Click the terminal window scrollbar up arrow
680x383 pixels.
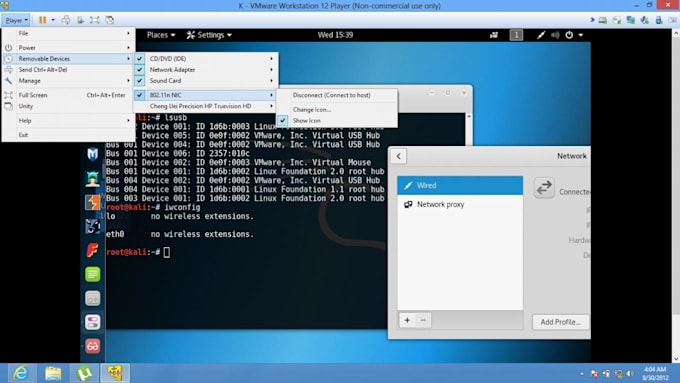(468, 116)
